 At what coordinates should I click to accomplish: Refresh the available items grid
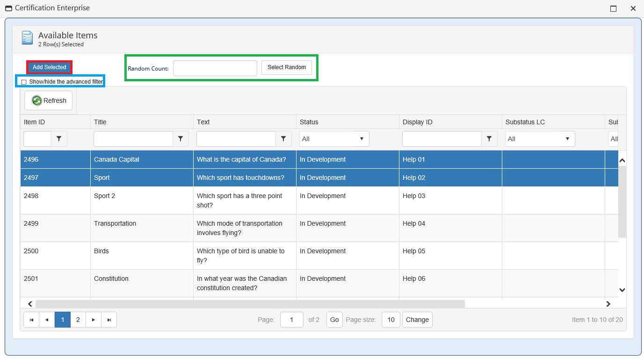pos(49,100)
